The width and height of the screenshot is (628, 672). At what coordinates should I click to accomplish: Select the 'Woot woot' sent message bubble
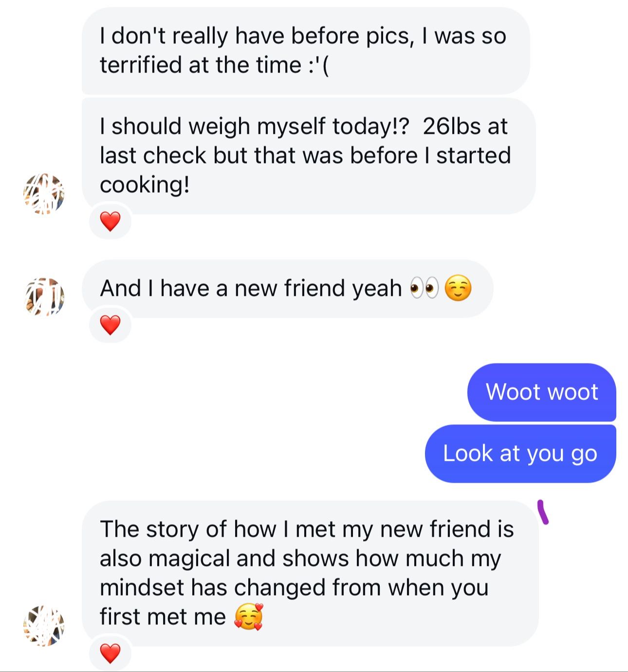click(541, 392)
